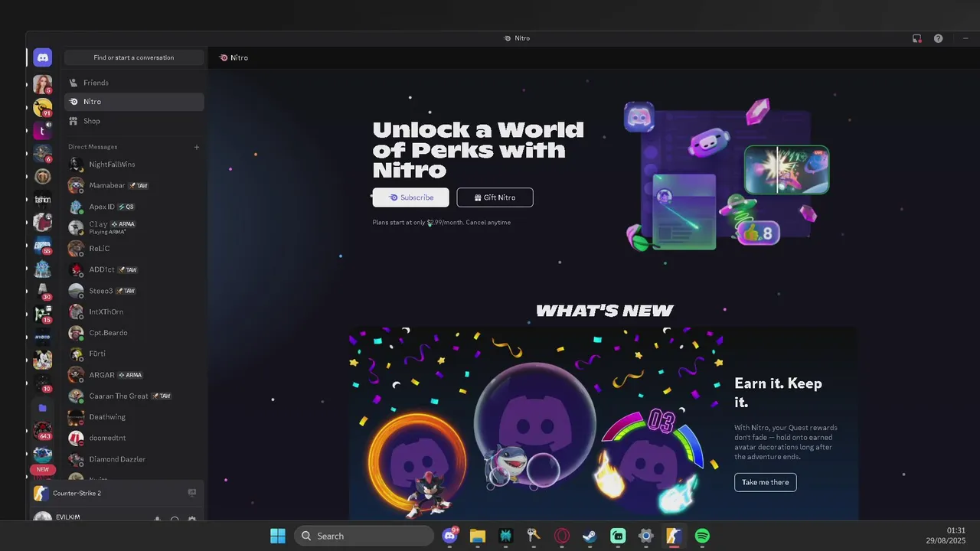Open DM with Diamond Dazzler
The height and width of the screenshot is (551, 980).
pyautogui.click(x=134, y=459)
